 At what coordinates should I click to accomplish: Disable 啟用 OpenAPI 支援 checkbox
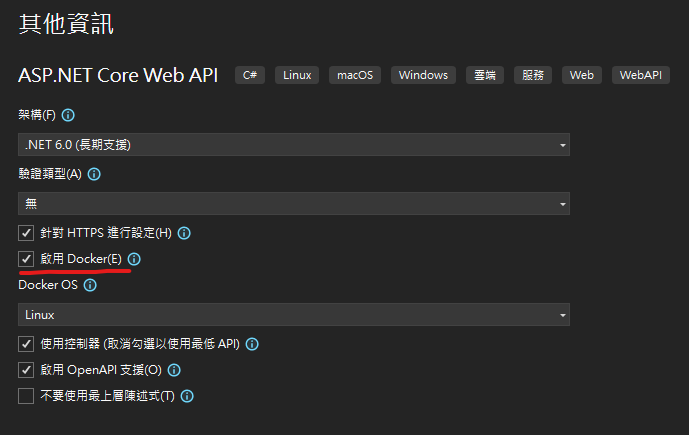[x=26, y=370]
